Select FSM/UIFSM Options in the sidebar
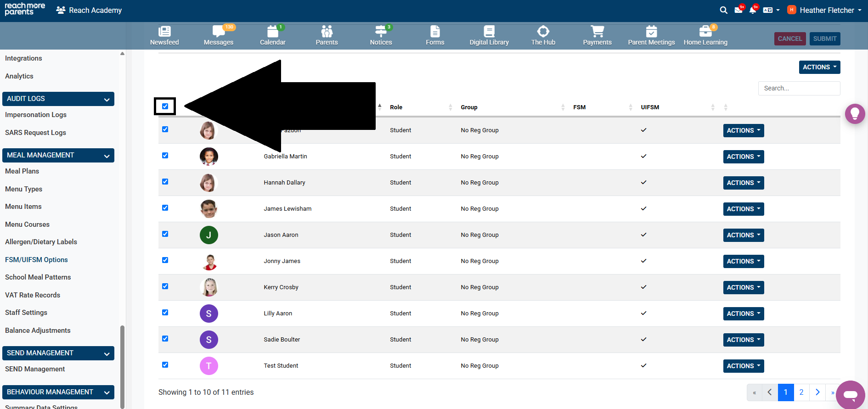Screen dimensions: 868x409 point(36,260)
